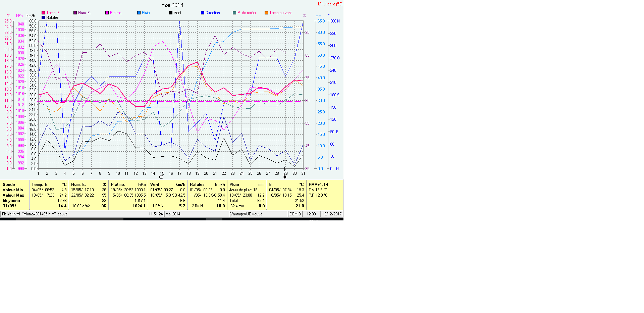Click the red Temp. E. legend swatch
This screenshot has width=644, height=313.
point(43,13)
